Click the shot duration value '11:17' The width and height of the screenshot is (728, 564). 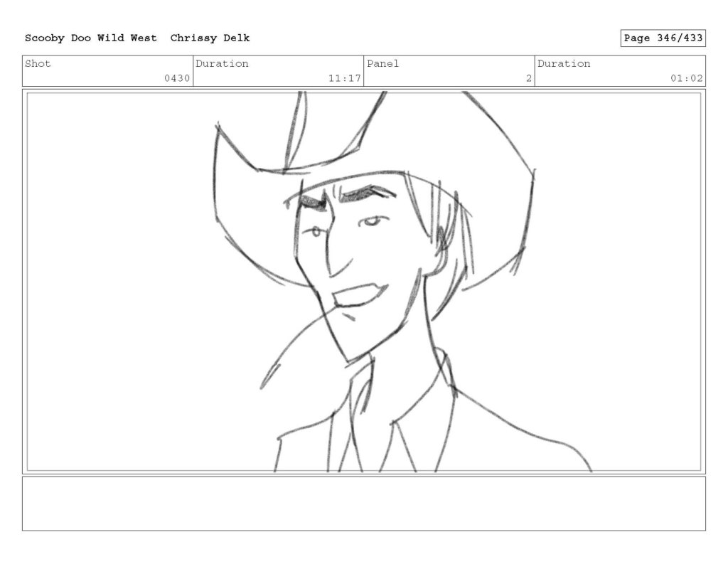click(345, 78)
